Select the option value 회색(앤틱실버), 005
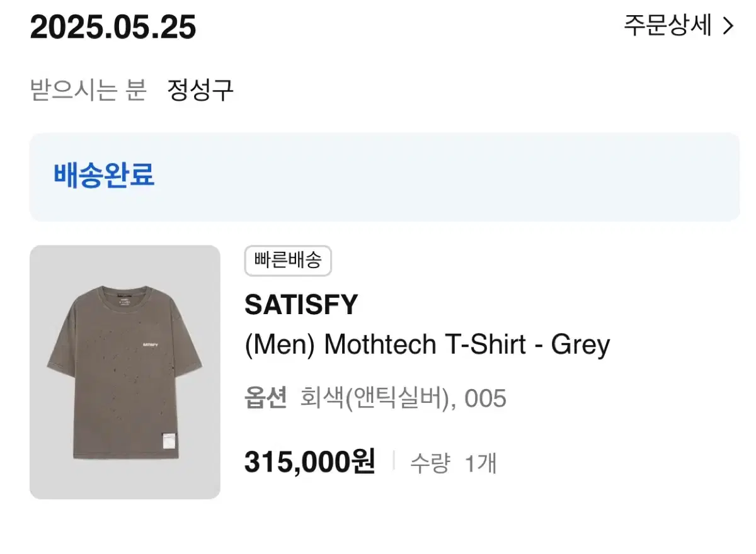756x554 pixels. point(403,398)
